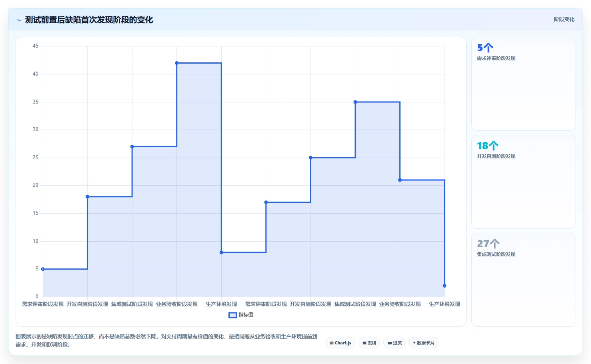Select the data point at value 35
Image resolution: width=591 pixels, height=364 pixels.
355,102
